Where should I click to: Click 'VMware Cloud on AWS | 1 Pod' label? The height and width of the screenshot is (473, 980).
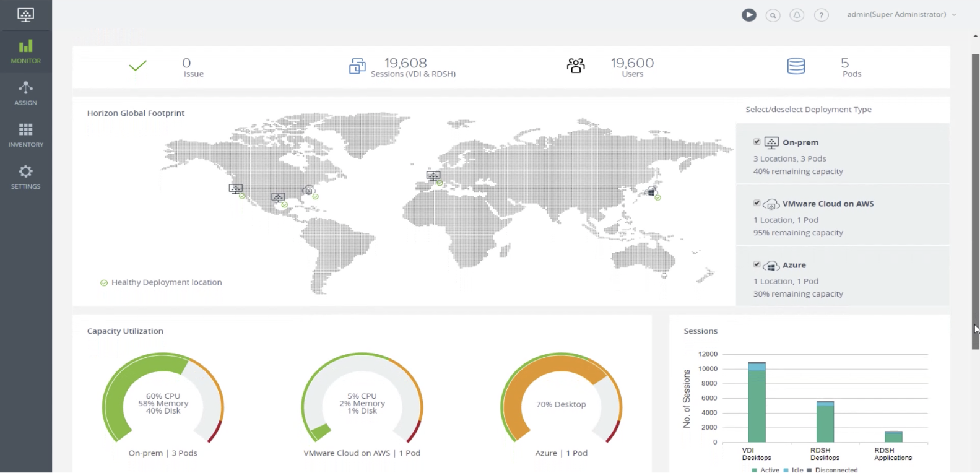click(362, 453)
